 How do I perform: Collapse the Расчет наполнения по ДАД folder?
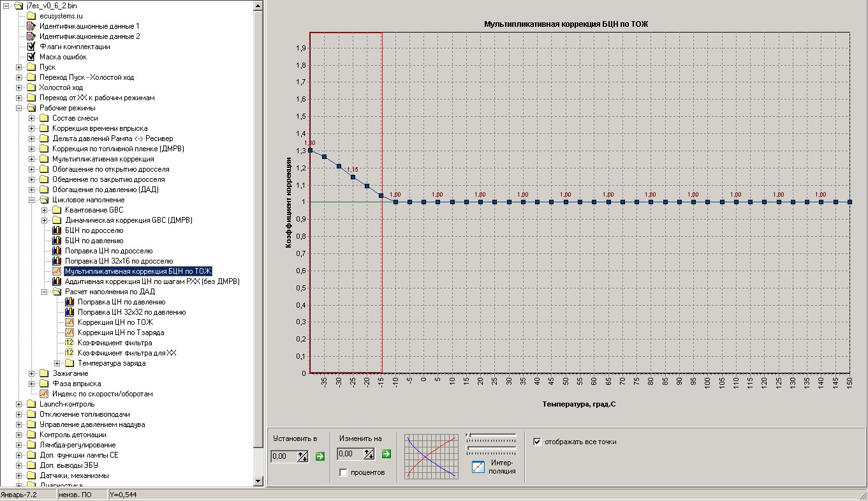[44, 292]
